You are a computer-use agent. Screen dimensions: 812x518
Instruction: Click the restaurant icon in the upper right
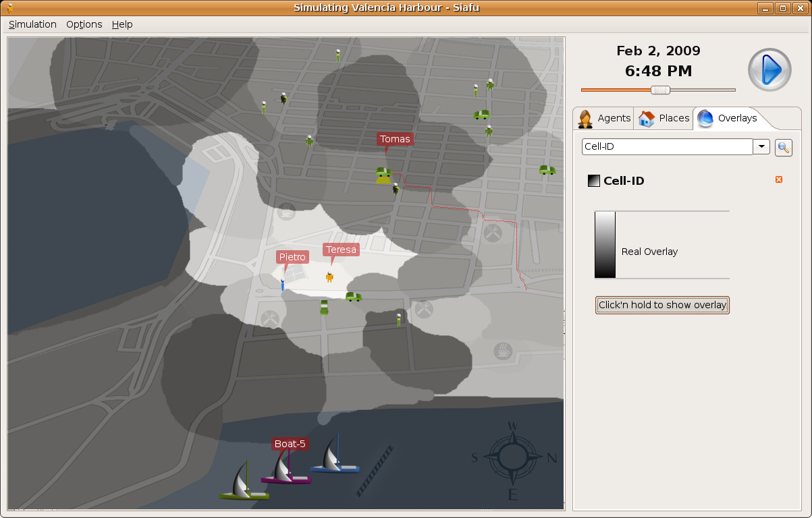coord(493,233)
